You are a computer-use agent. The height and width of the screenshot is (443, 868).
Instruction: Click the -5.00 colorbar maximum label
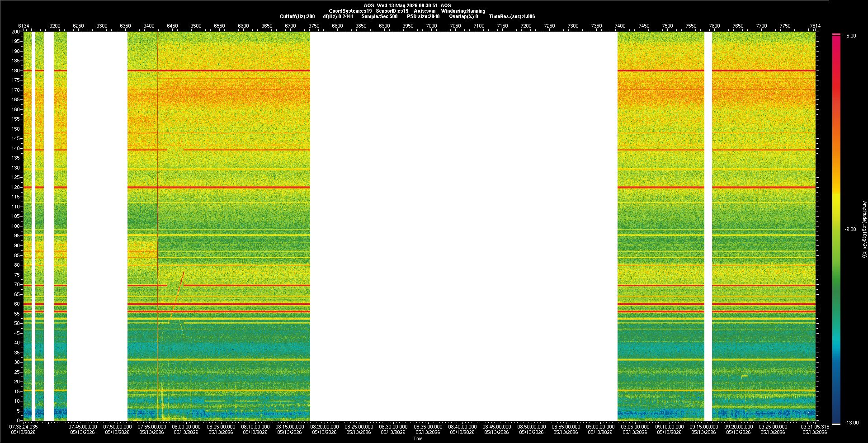tap(850, 36)
